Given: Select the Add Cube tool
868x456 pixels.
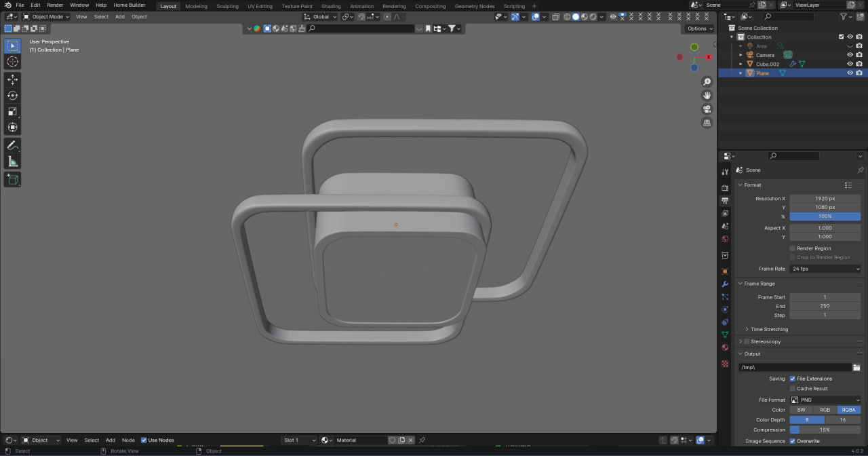Looking at the screenshot, I should pos(12,179).
